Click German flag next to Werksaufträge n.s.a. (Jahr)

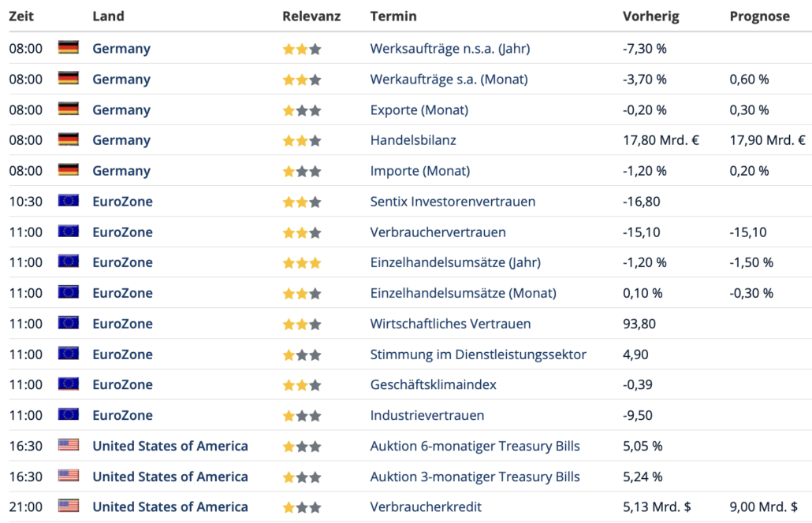click(x=69, y=48)
